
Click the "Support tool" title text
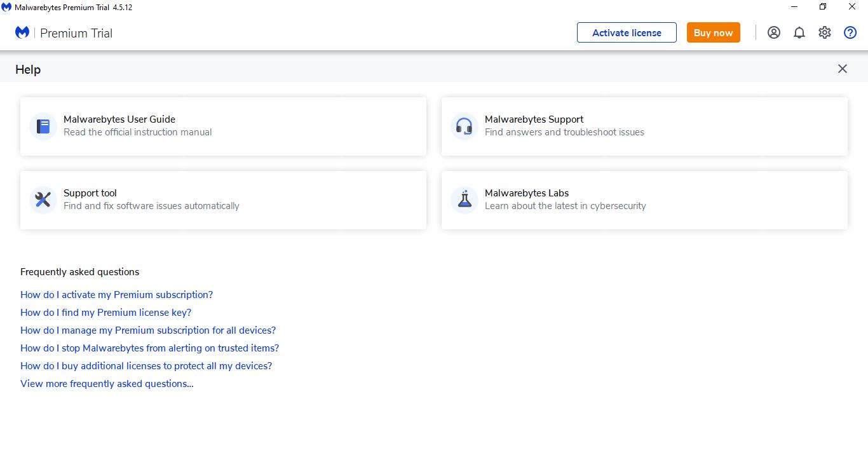90,193
